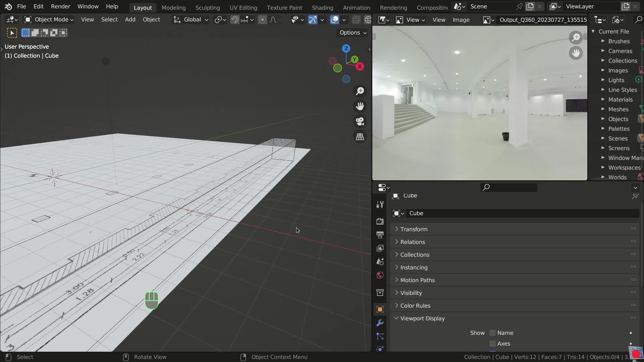Switch to the UV Editing workspace tab
Screen dimensions: 644x362
(243, 7)
